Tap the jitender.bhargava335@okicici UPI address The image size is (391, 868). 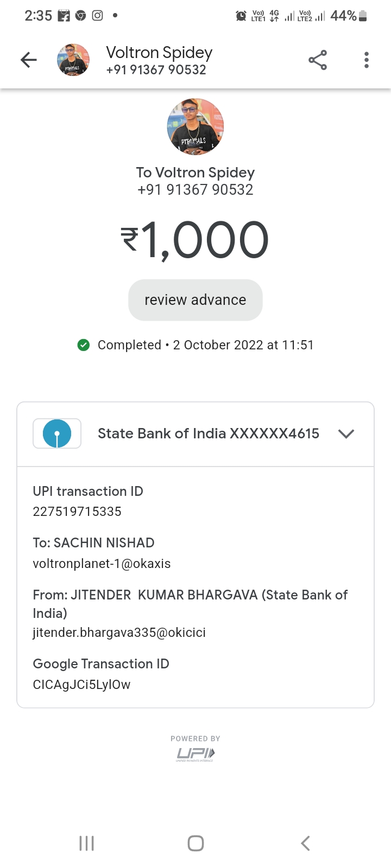pyautogui.click(x=119, y=633)
